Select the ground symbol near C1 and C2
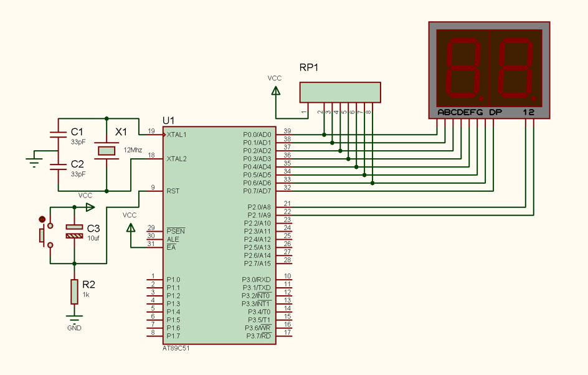Image resolution: width=588 pixels, height=375 pixels. click(x=34, y=163)
